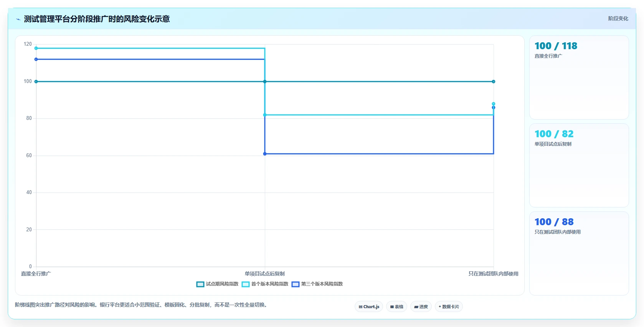This screenshot has height=327, width=644.
Task: Click the chart title 测试管理平台分阶段推广时的风险变化示意
Action: tap(97, 19)
